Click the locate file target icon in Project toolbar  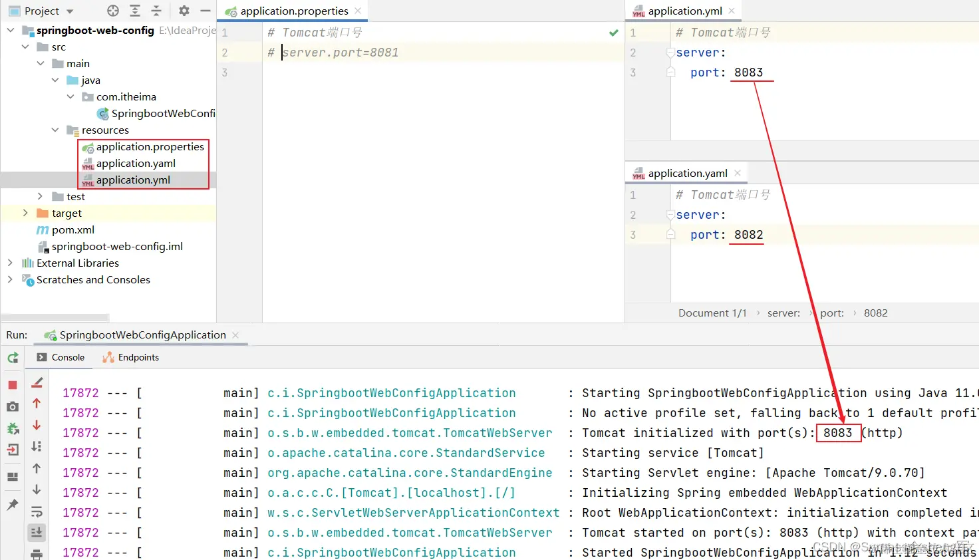coord(113,11)
